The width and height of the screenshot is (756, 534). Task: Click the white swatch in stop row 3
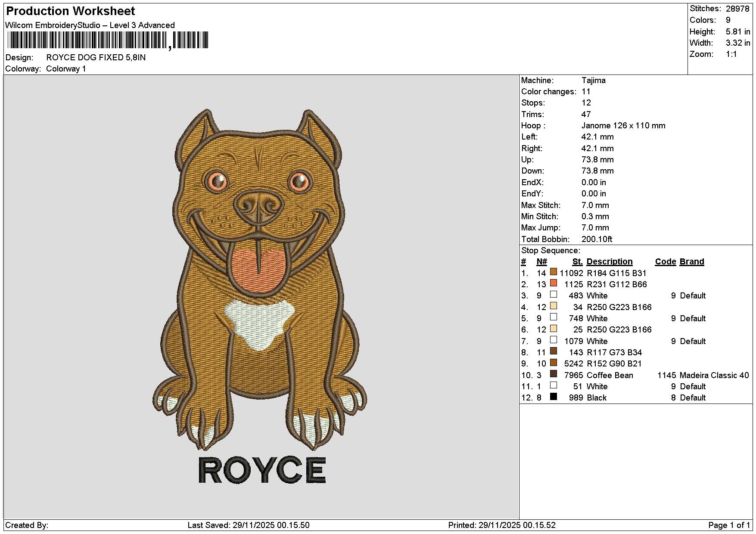point(554,295)
